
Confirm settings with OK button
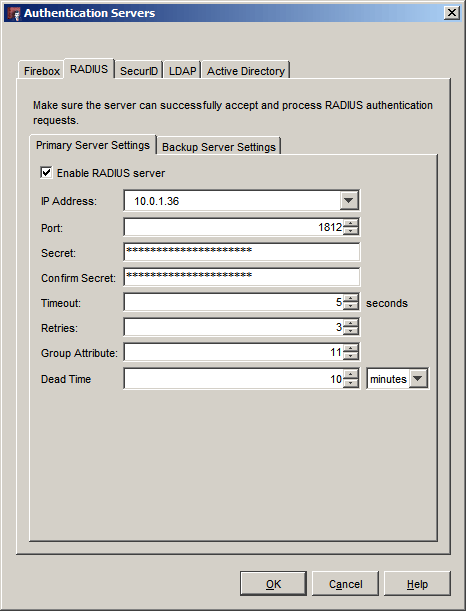[273, 584]
